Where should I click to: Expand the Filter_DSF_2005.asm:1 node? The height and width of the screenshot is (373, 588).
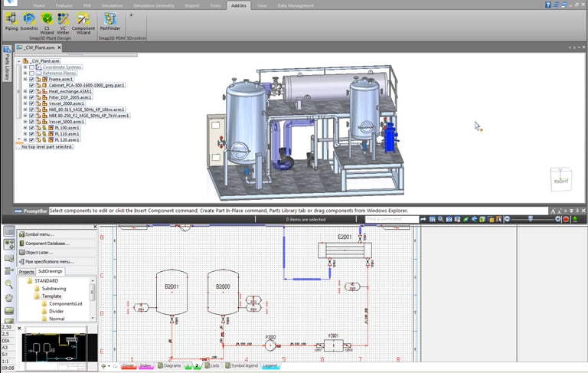coord(24,97)
